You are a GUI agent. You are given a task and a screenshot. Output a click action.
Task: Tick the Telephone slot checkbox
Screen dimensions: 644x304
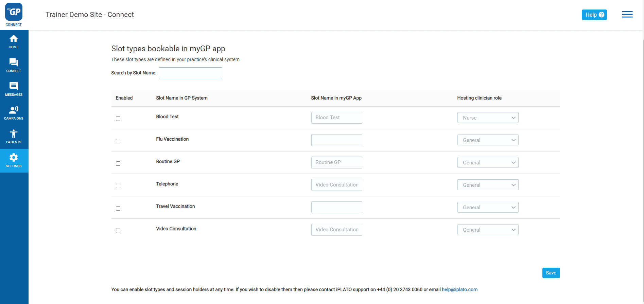tap(118, 186)
